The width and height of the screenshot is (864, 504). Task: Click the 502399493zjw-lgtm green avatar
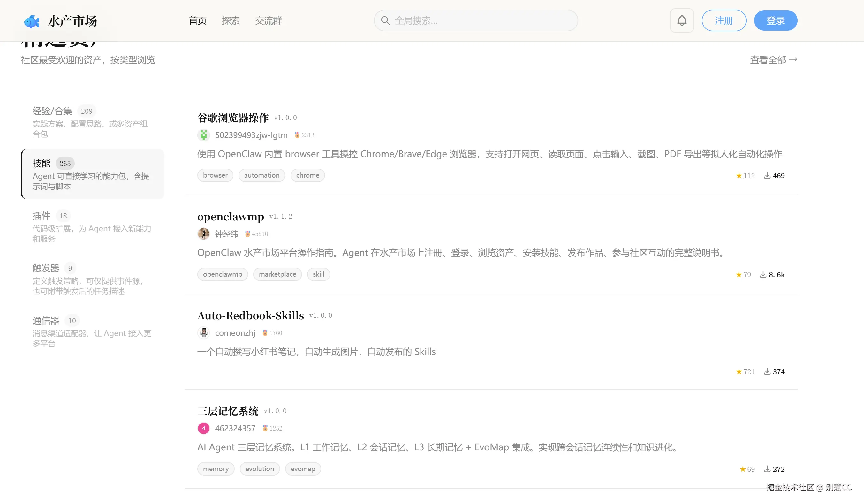click(x=204, y=135)
